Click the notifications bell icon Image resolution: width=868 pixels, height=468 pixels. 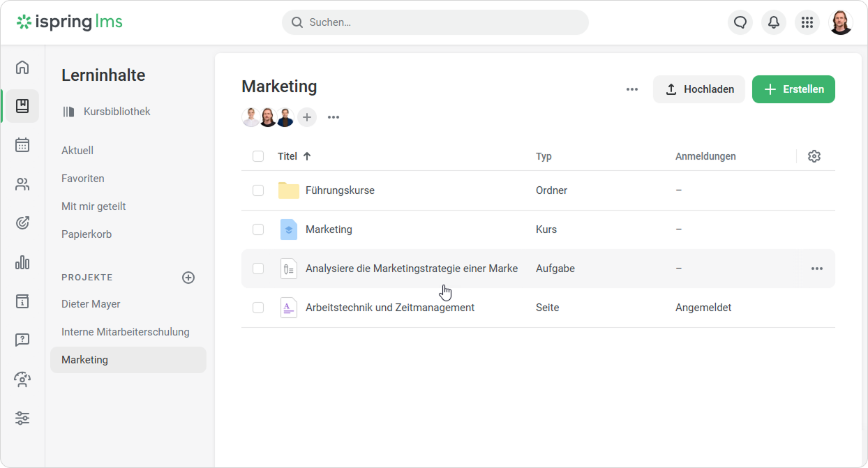tap(774, 22)
